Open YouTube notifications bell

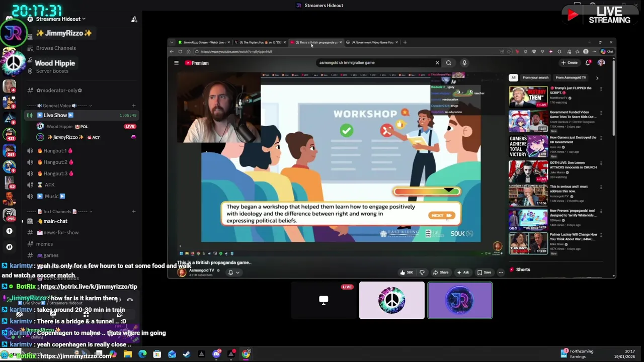click(588, 63)
